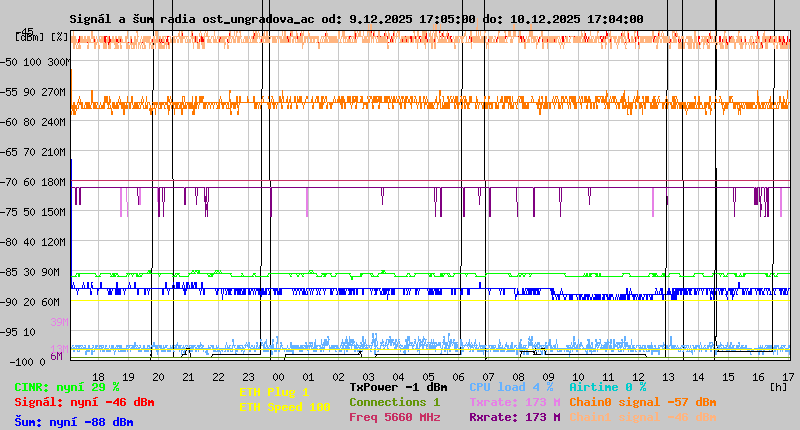The height and width of the screenshot is (430, 800).
Task: Select the 'Signál: nyní -46 dBm' legend entry
Action: coord(84,402)
